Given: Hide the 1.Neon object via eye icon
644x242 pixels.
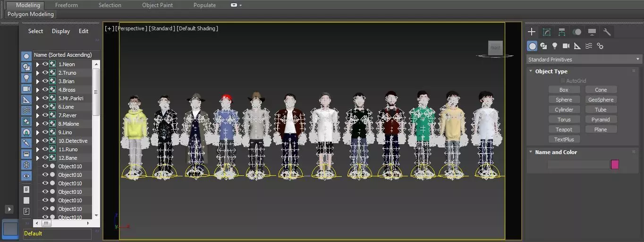Looking at the screenshot, I should click(45, 64).
